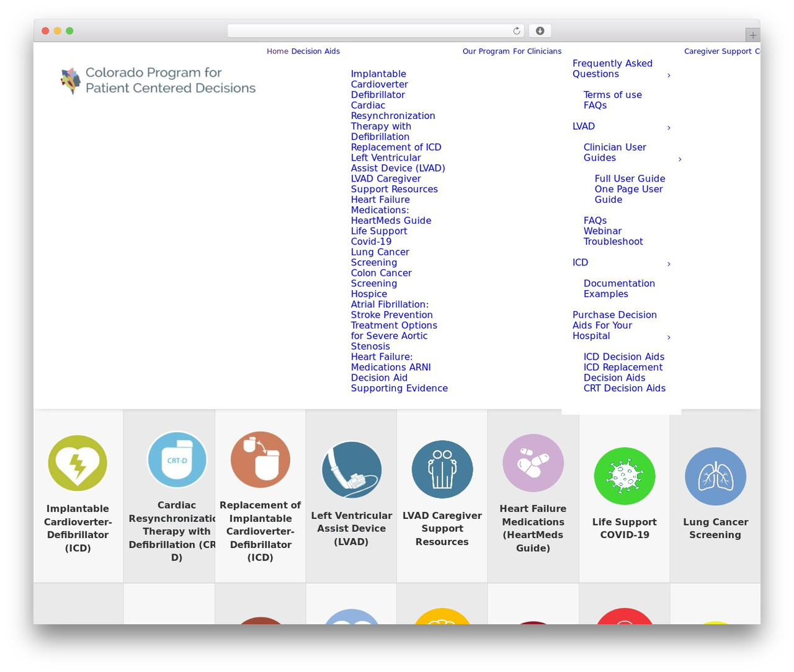This screenshot has height=672, width=794.
Task: Select the green COVID-19 virus icon
Action: 625,476
